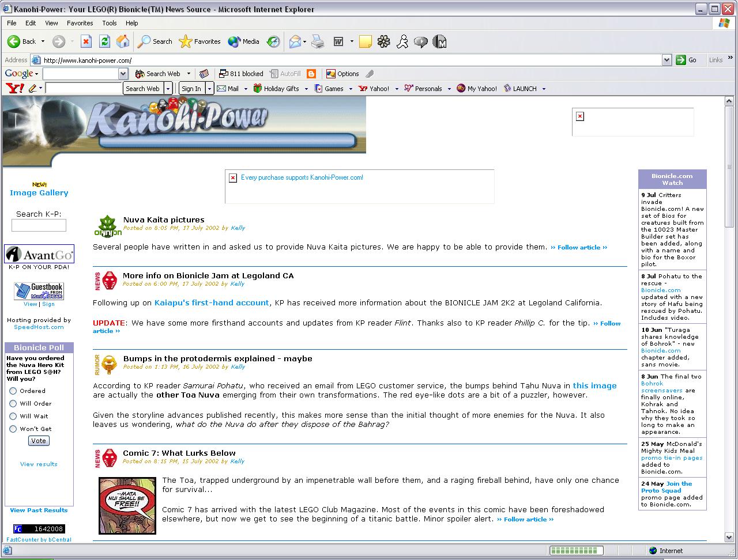Open the Kaiapu's first-hand account link
Viewport: 738px width, 560px height.
pyautogui.click(x=212, y=303)
